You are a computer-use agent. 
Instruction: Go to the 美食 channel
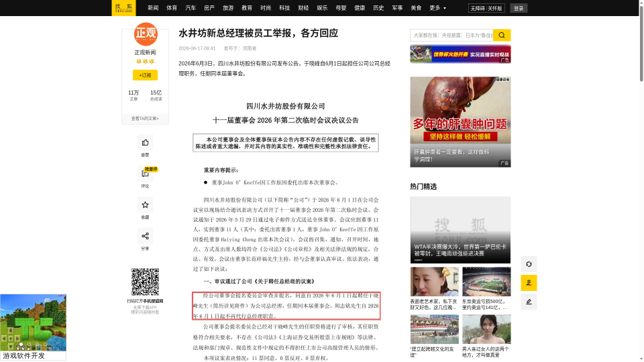[x=416, y=8]
